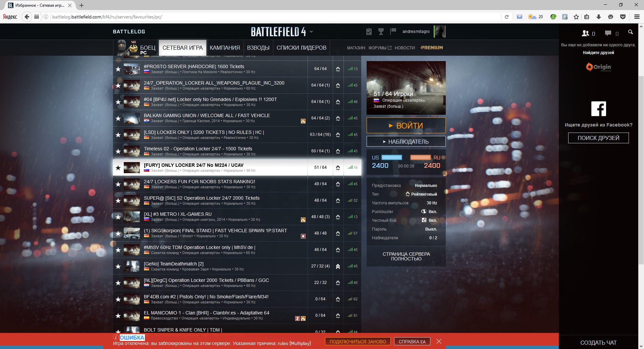Open the МАГАЗИН store link
The image size is (644, 349).
coord(356,48)
